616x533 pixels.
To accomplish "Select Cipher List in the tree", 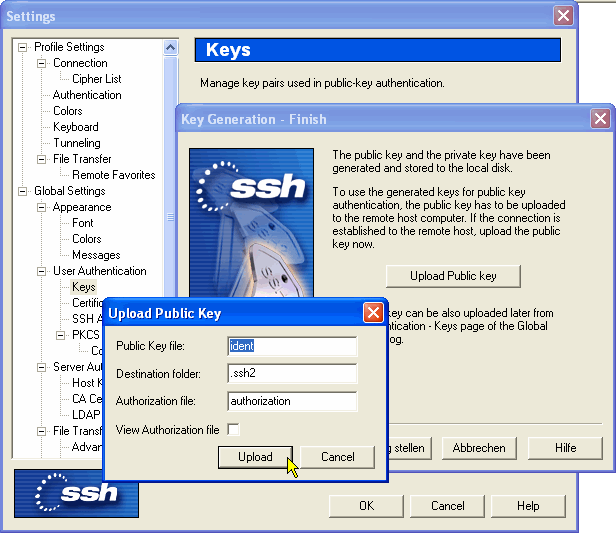I will point(97,79).
